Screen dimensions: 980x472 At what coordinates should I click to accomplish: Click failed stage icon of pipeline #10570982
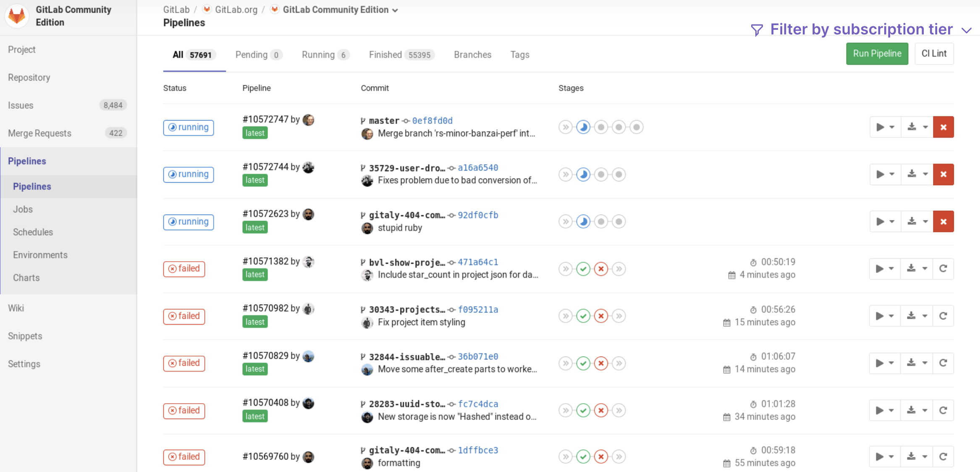(601, 316)
